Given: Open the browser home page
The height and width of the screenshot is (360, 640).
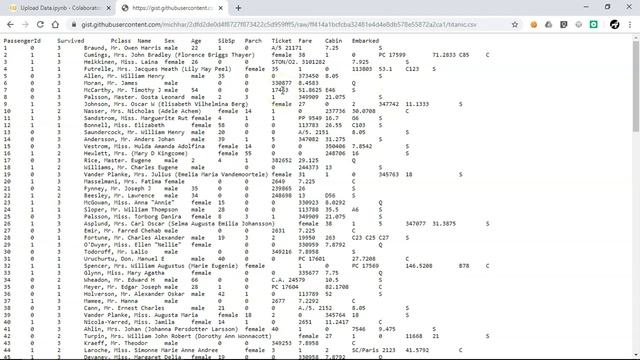Looking at the screenshot, I should click(55, 24).
